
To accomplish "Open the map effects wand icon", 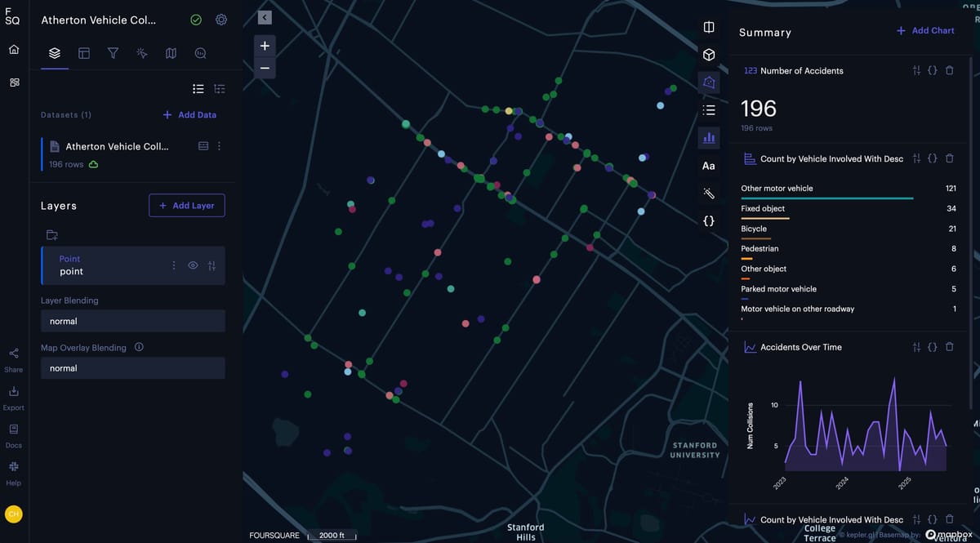I will 709,194.
